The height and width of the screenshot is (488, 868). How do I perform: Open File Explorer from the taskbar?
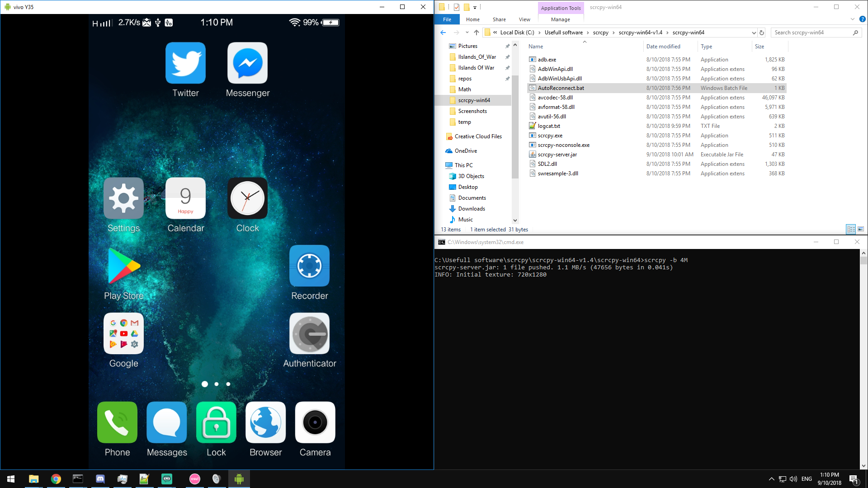point(33,479)
